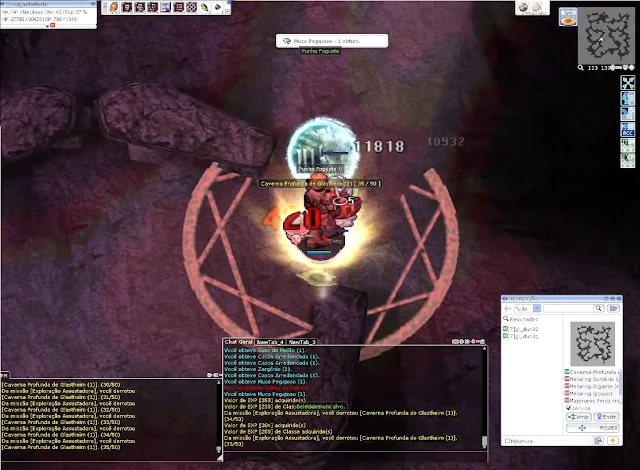Click the pale round icon beside the globe

[x=536, y=7]
